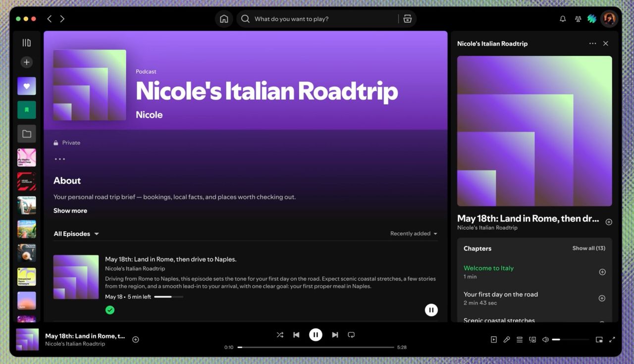Click the now-playing thumbnail in bottom bar
Viewport: 634px width, 364px height.
27,340
